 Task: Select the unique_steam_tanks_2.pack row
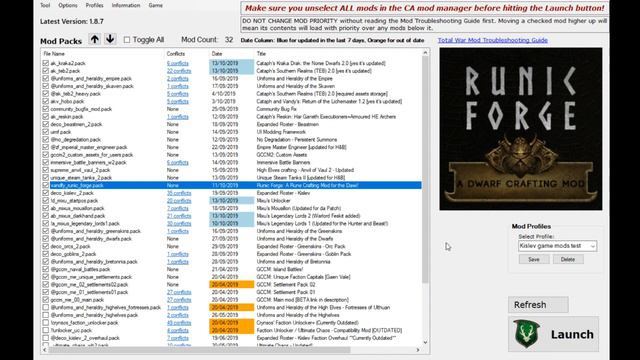tap(231, 178)
